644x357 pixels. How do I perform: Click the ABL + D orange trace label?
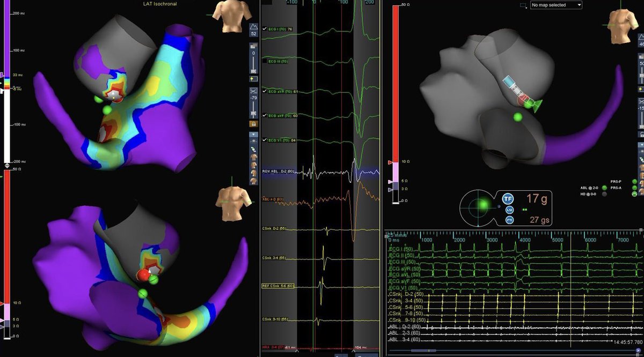tap(273, 199)
